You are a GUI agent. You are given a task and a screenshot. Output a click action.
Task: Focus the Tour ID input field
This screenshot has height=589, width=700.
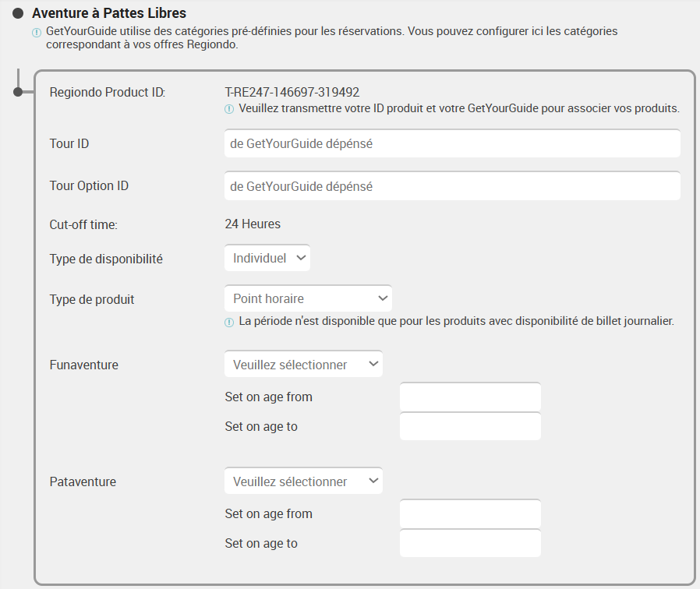[x=452, y=143]
